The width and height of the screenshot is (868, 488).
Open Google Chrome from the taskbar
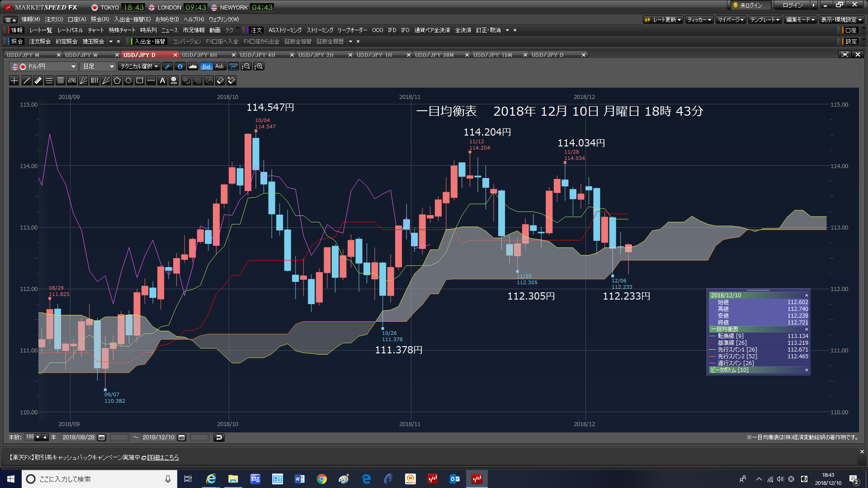tap(321, 479)
